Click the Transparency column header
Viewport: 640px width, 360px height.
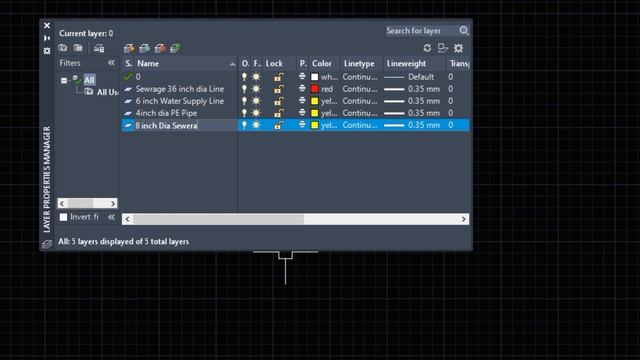point(458,63)
